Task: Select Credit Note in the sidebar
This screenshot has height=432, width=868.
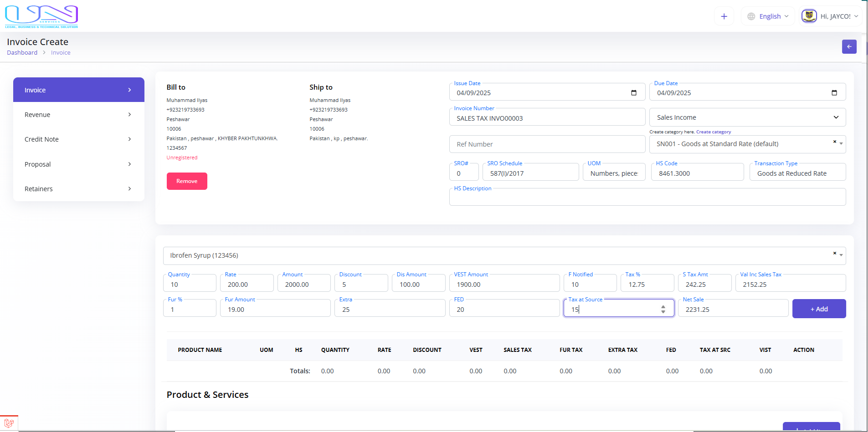Action: [x=78, y=139]
